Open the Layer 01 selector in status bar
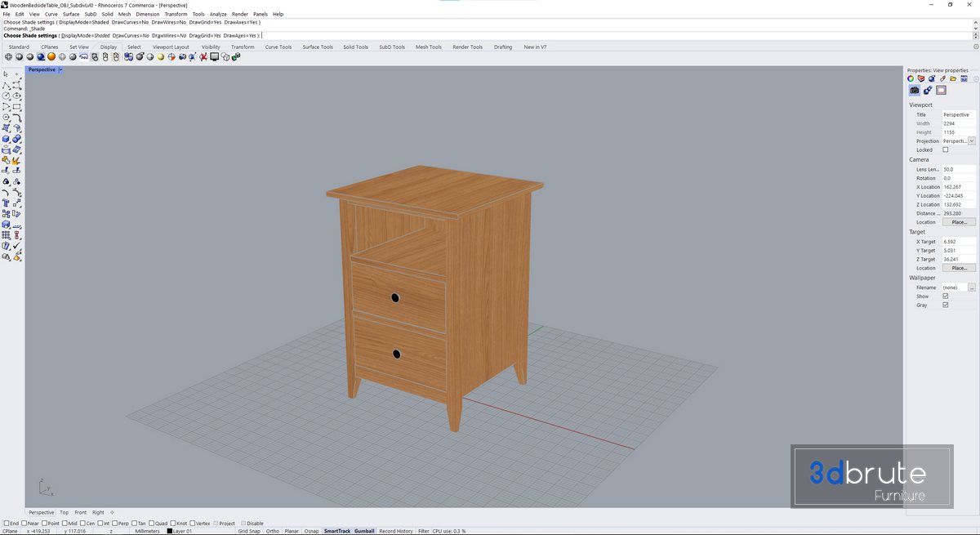 (181, 531)
